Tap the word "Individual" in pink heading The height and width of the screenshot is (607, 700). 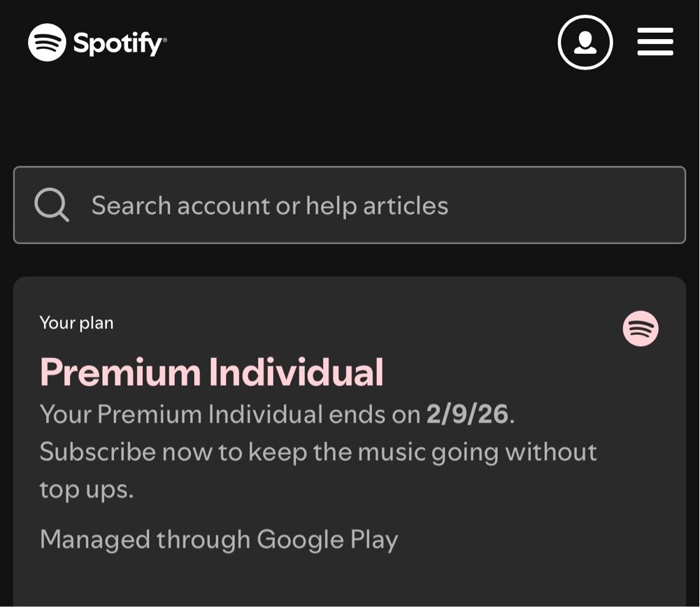[x=296, y=372]
